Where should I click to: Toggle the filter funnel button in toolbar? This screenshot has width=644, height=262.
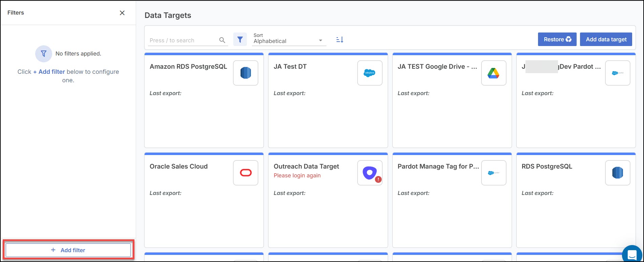pos(240,40)
